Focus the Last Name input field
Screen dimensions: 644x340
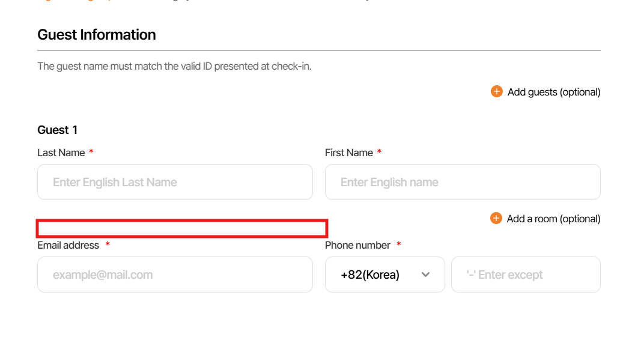[x=175, y=182]
